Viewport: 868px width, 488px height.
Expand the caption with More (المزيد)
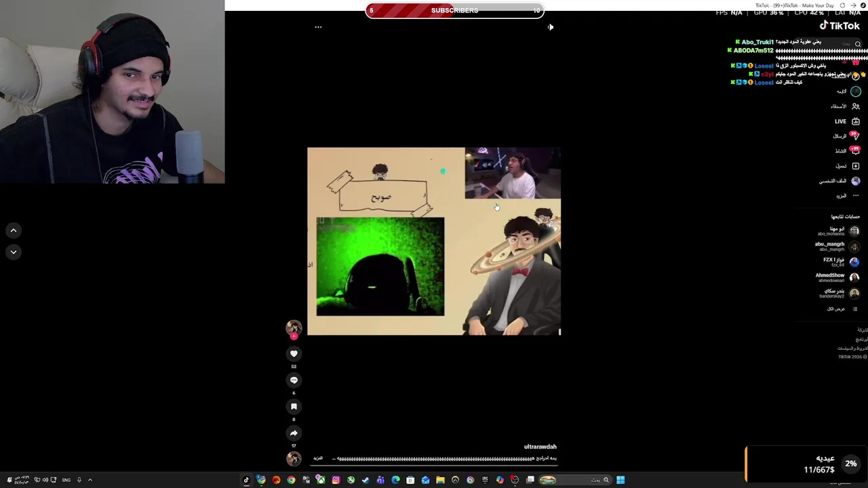[318, 459]
